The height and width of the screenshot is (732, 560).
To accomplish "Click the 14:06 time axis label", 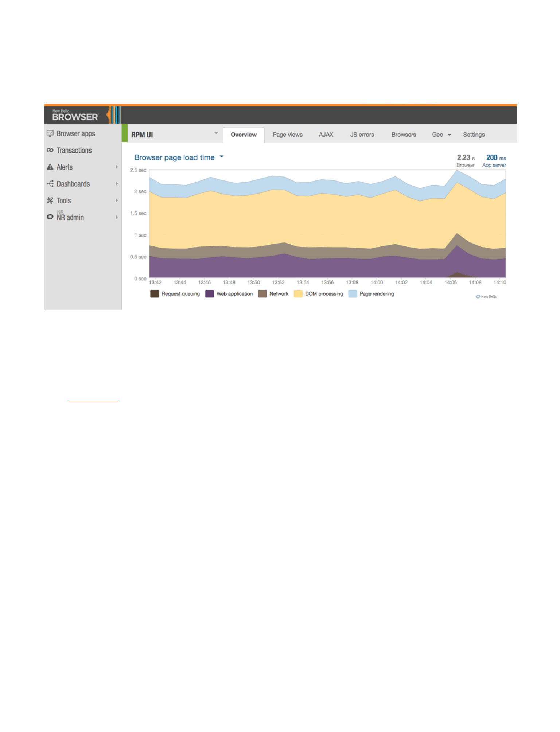I will point(451,283).
